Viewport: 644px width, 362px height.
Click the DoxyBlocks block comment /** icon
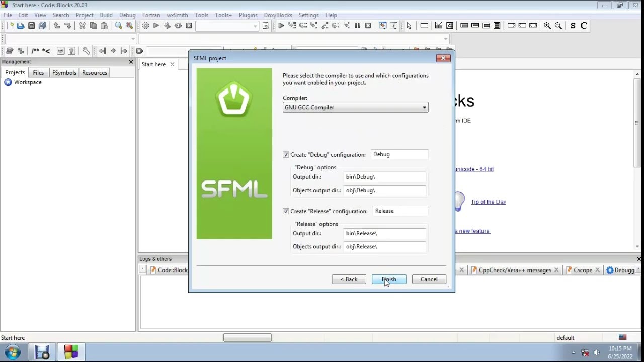click(x=35, y=51)
